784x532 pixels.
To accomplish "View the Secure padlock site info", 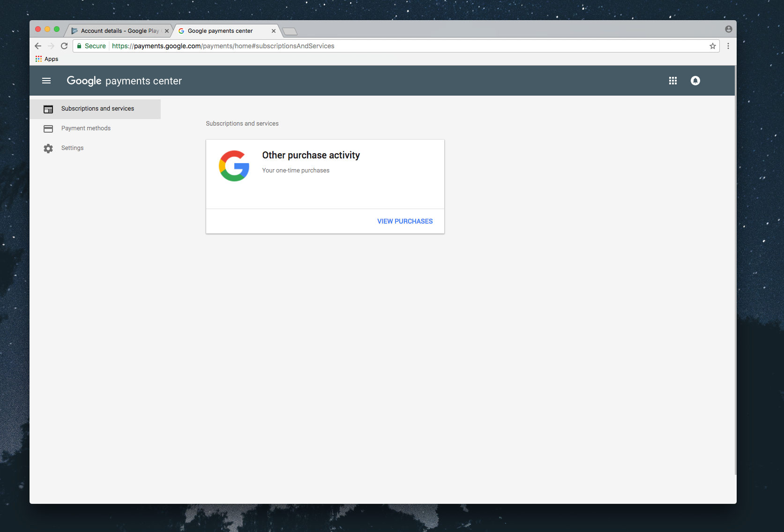I will [x=91, y=46].
